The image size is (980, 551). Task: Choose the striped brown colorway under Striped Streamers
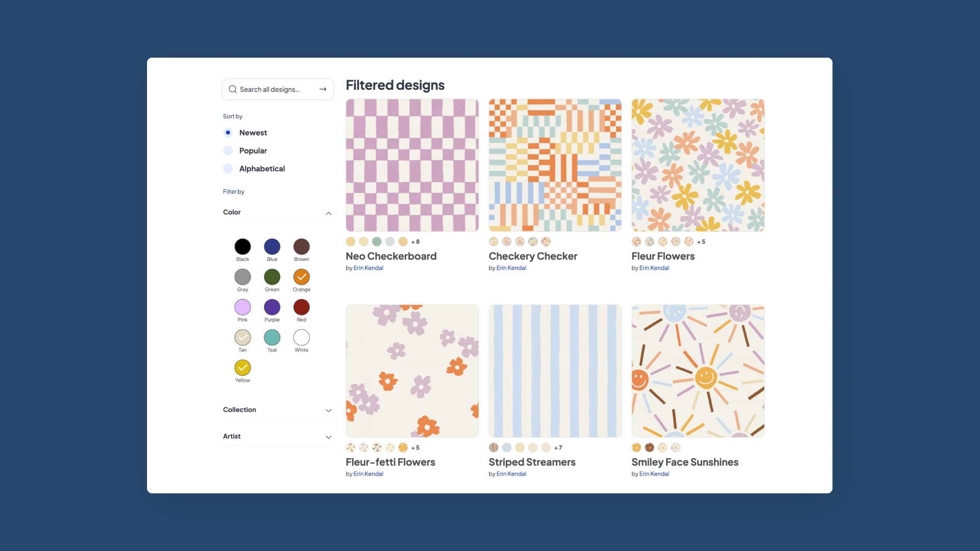click(x=494, y=448)
